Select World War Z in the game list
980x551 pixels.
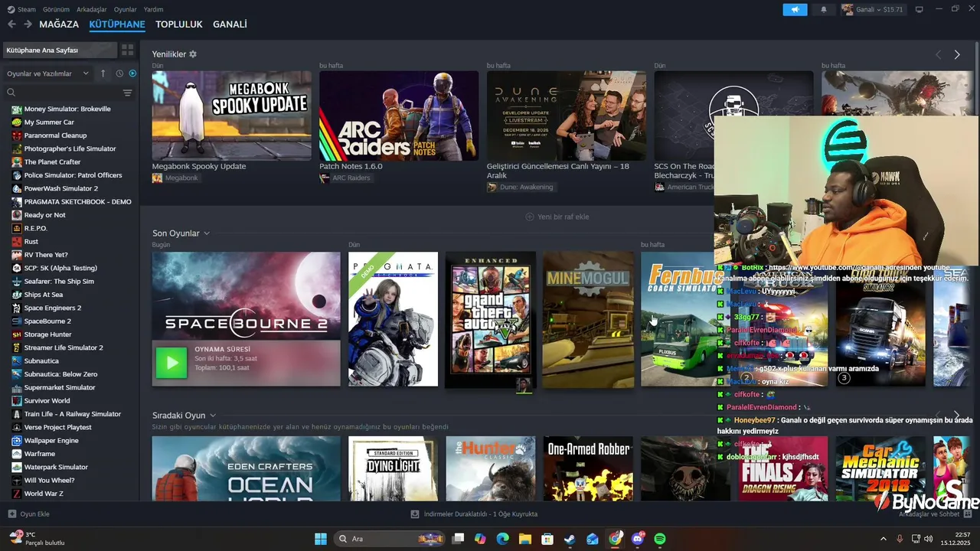tap(44, 494)
